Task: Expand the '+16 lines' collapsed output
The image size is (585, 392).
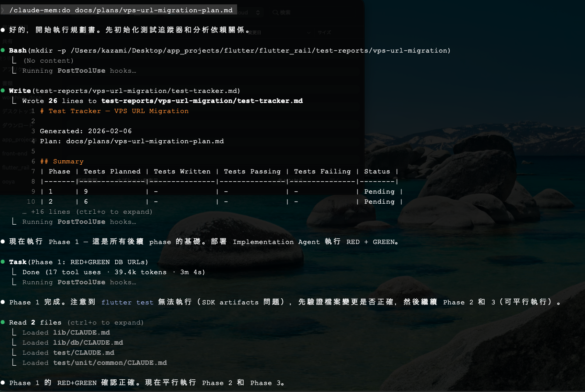Action: pyautogui.click(x=88, y=212)
